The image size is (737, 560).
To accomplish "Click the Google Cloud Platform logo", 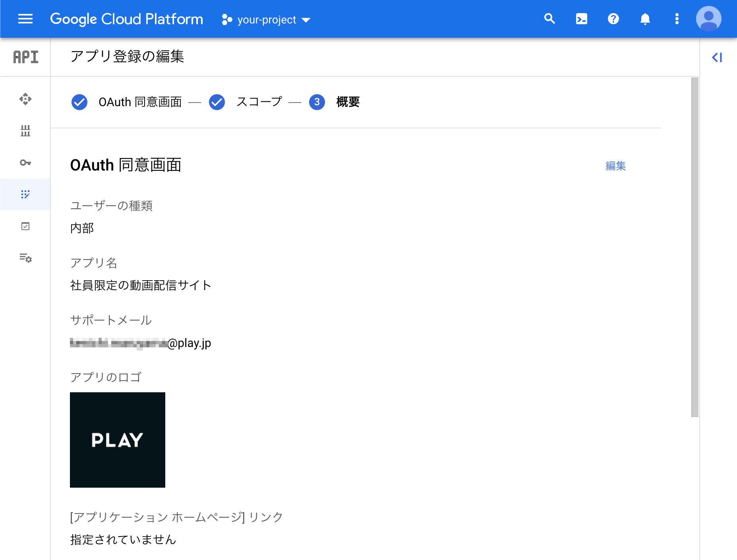I will (x=126, y=19).
